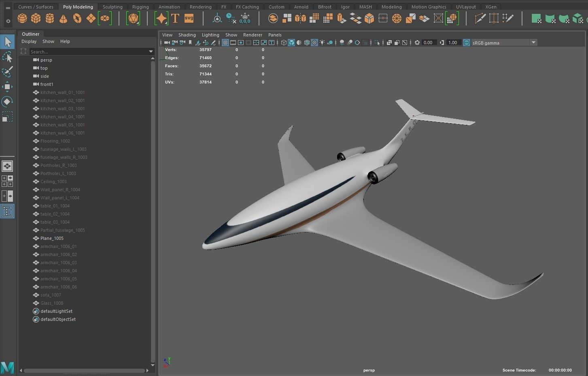Click the platonic solid shelf icon
Viewport: 588px width, 376px height.
tap(133, 19)
